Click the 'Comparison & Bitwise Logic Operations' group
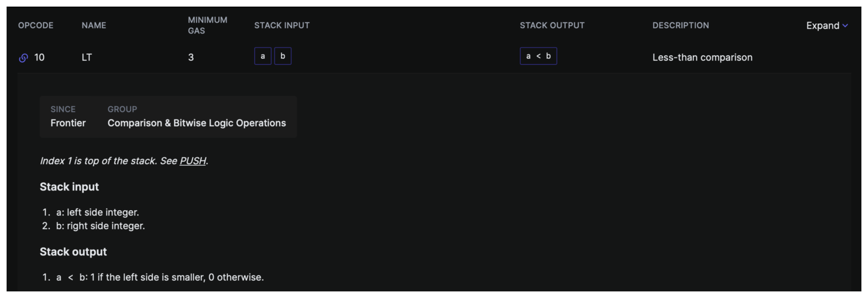This screenshot has width=868, height=298. click(197, 123)
